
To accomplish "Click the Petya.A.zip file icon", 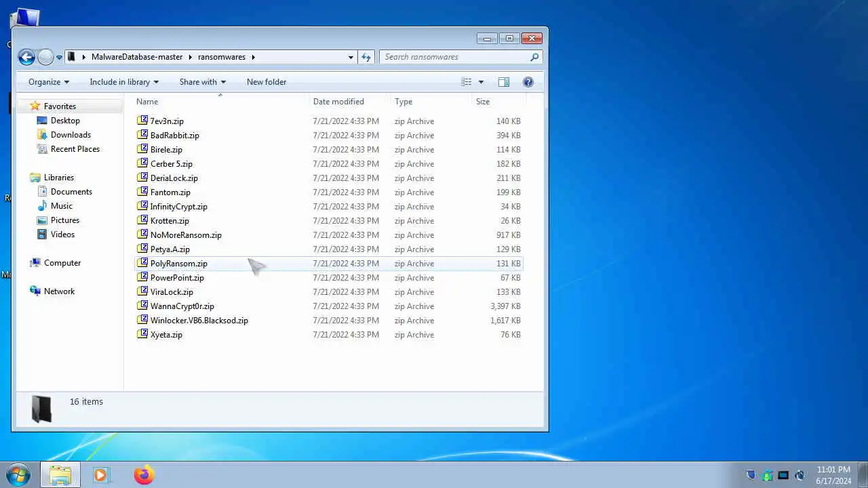I will 142,249.
